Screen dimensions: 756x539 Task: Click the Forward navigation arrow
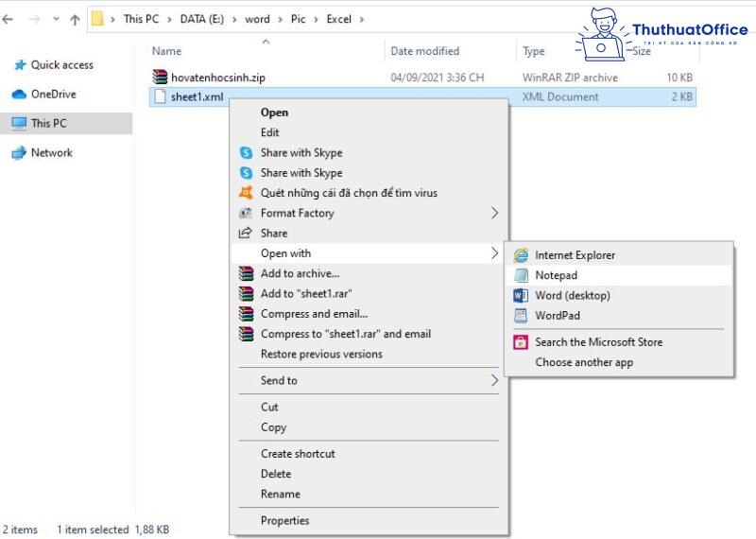34,19
